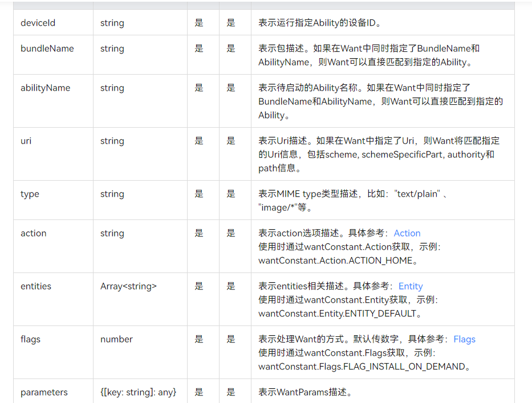
Task: Click the parameters name cell
Action: tap(53, 391)
